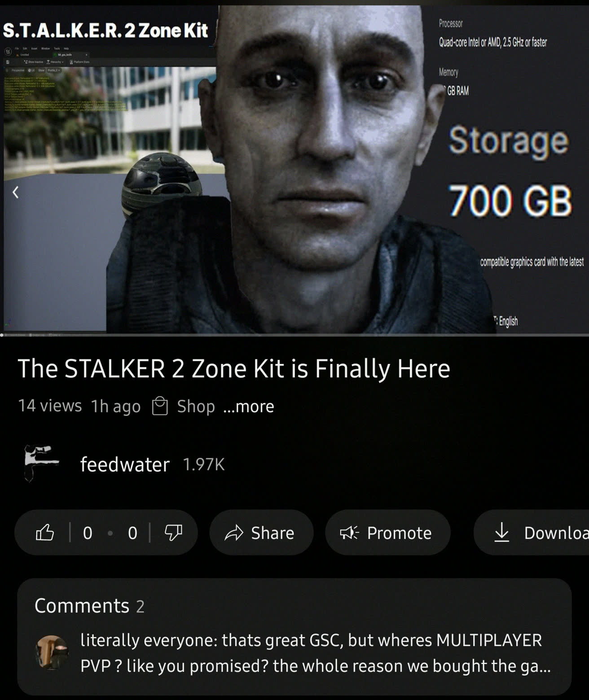The width and height of the screenshot is (589, 700).
Task: Click the thumbs-up like icon
Action: click(45, 533)
